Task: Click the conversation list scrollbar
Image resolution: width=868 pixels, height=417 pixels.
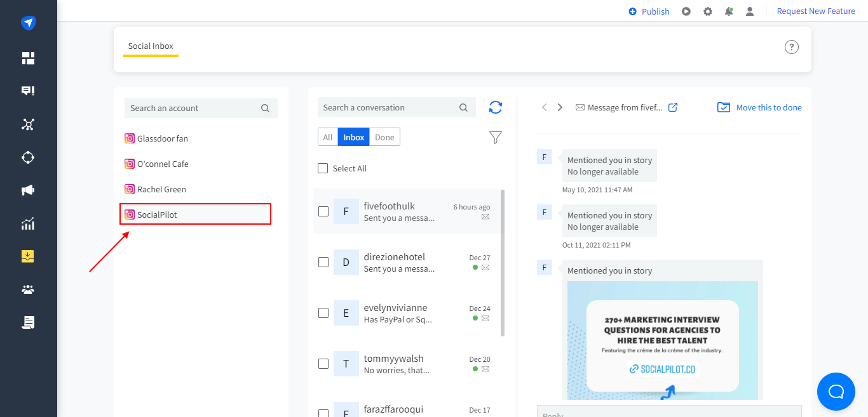Action: click(503, 263)
